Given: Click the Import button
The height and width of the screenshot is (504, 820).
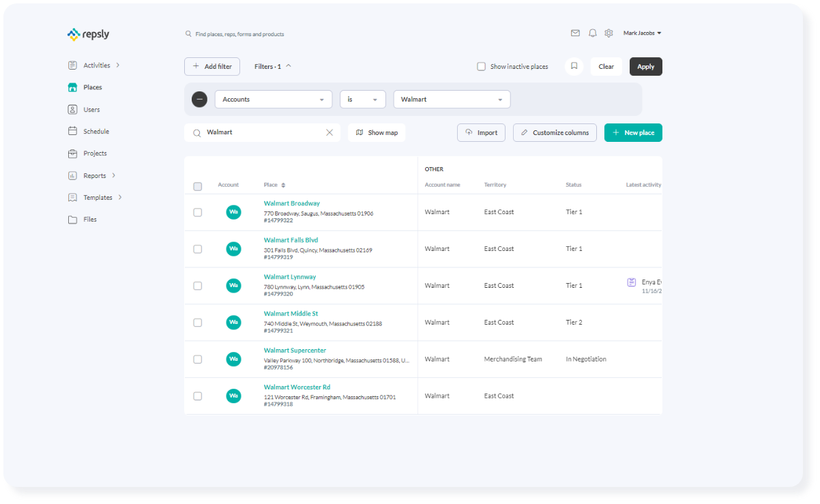Looking at the screenshot, I should 481,132.
